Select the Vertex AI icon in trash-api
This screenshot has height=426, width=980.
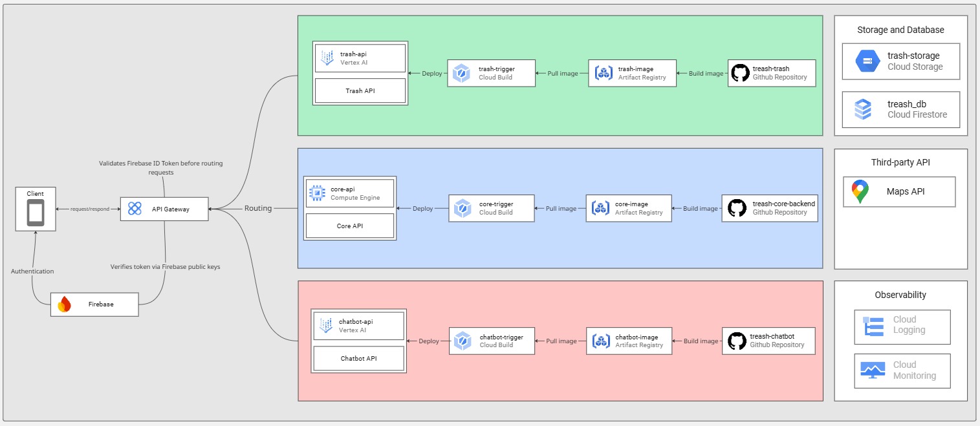point(327,58)
